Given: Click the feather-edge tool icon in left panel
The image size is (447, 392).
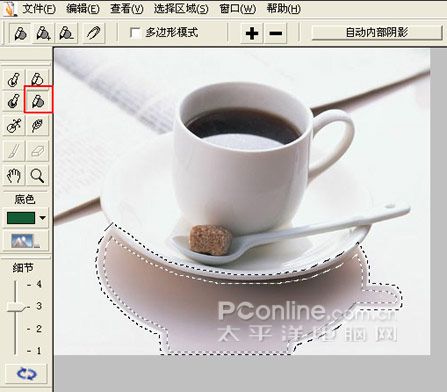Looking at the screenshot, I should pos(37,125).
